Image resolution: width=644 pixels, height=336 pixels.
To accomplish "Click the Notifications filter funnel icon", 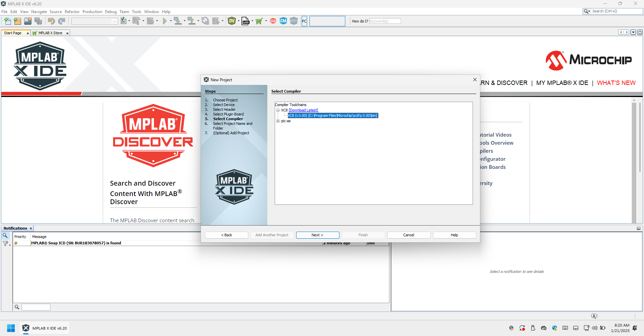I will pyautogui.click(x=5, y=243).
